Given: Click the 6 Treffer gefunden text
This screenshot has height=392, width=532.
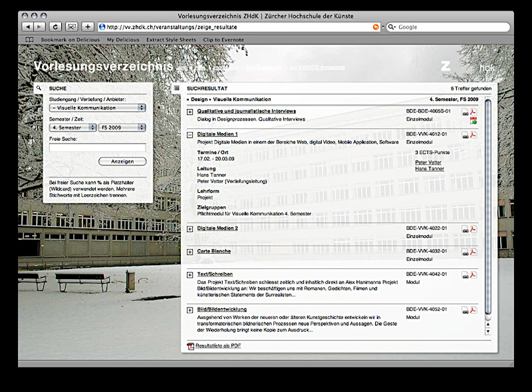Looking at the screenshot, I should 471,88.
